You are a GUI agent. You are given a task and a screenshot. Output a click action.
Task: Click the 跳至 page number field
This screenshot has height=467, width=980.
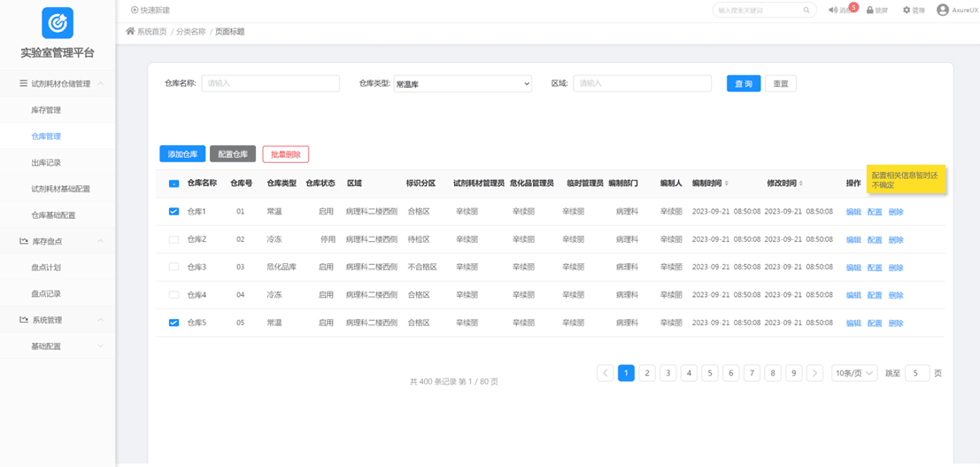(917, 373)
